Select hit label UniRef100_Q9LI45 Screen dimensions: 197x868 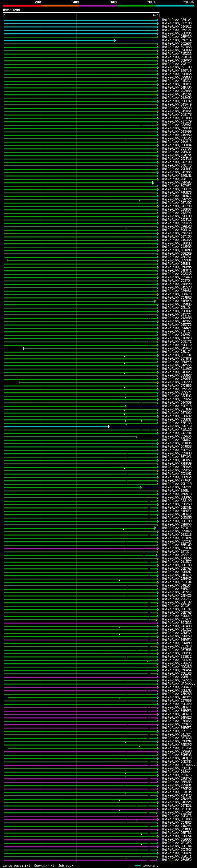click(x=176, y=484)
